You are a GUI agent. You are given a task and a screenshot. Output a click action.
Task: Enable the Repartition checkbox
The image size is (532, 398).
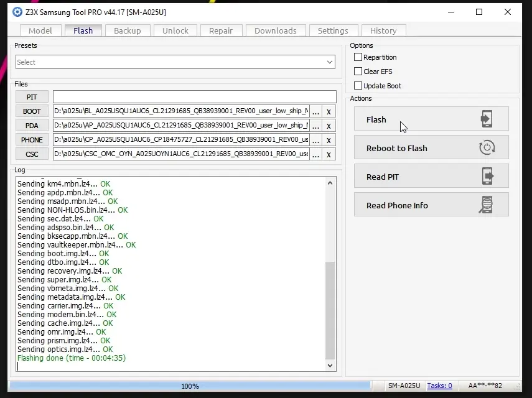[358, 57]
